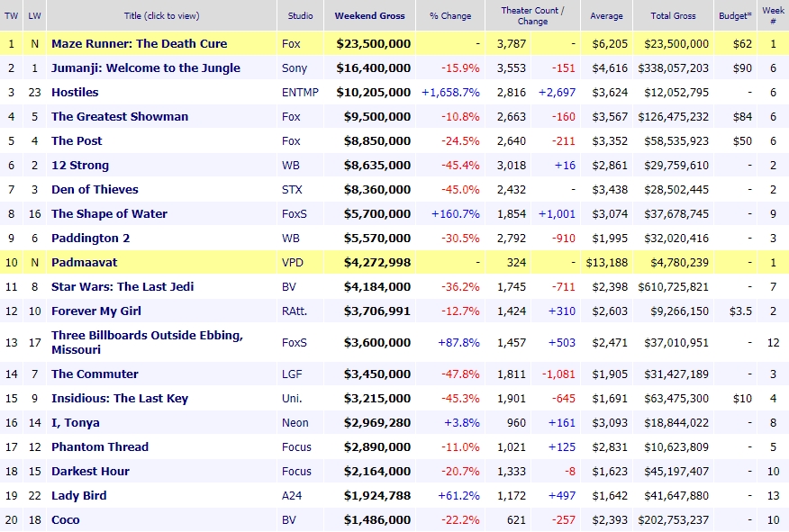789x532 pixels.
Task: Sort by Weekend Gross column header
Action: [370, 15]
